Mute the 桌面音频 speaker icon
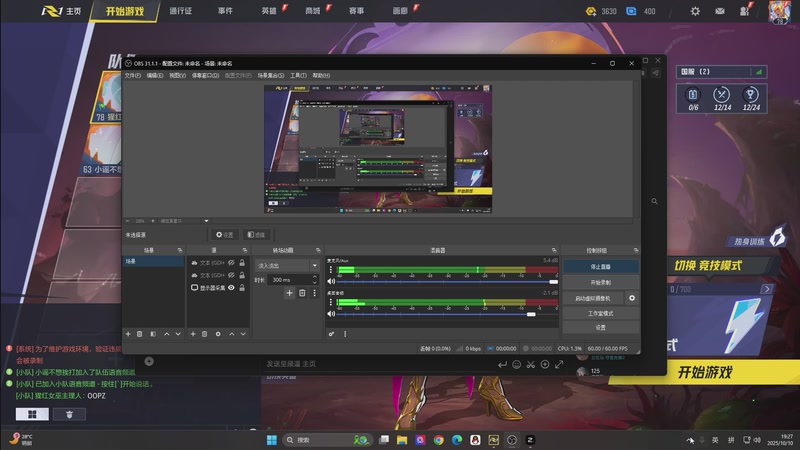This screenshot has width=800, height=450. pyautogui.click(x=332, y=313)
